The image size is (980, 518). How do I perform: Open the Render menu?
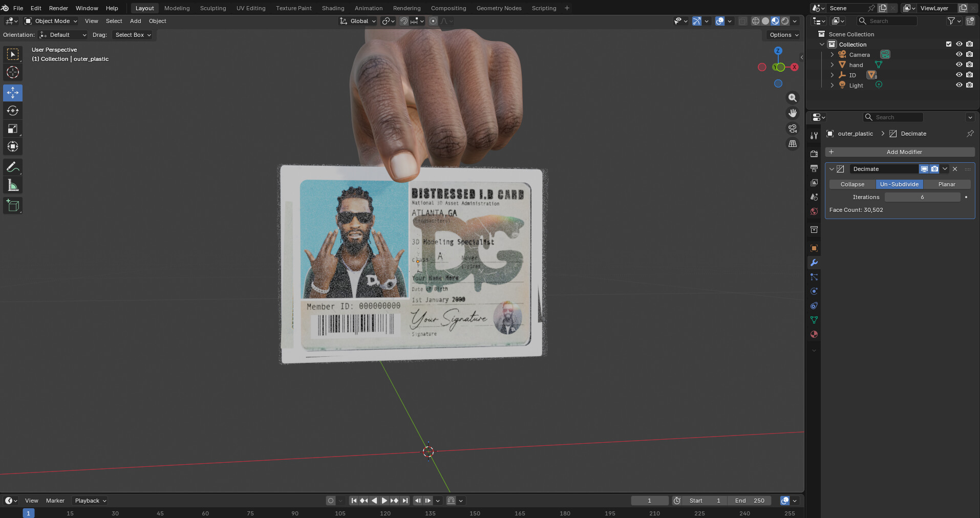pos(58,8)
